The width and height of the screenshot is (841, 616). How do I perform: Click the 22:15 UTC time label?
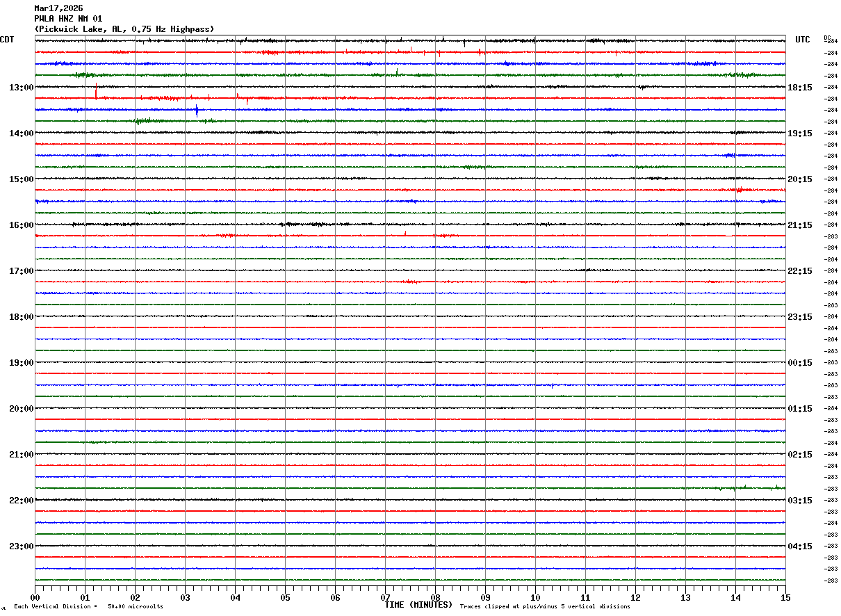[800, 271]
